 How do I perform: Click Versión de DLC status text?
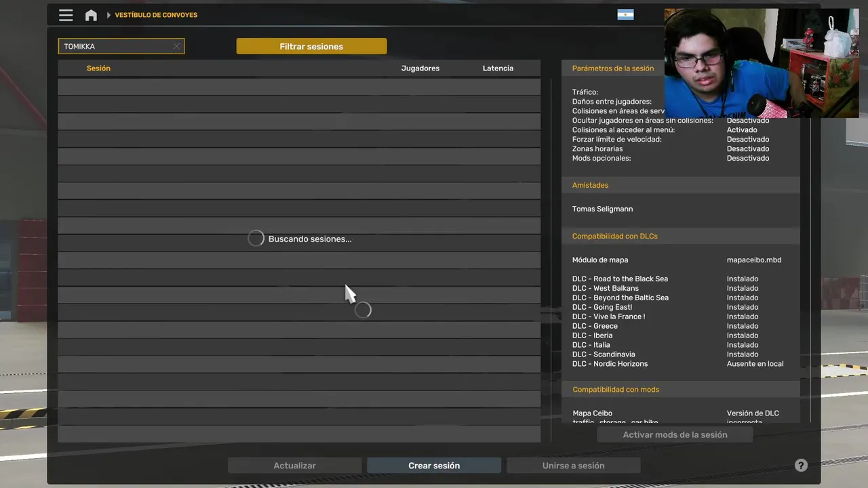pos(753,413)
